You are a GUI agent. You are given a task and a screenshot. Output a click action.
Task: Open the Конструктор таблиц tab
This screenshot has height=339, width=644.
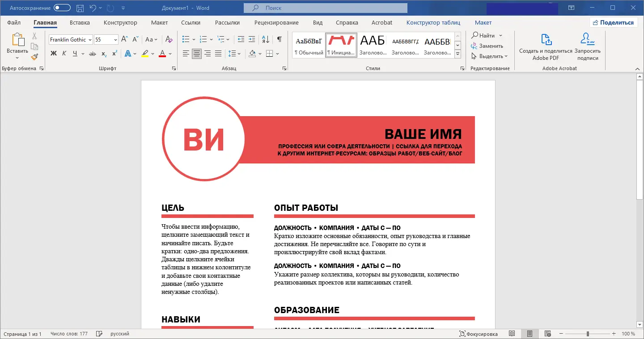pyautogui.click(x=433, y=22)
